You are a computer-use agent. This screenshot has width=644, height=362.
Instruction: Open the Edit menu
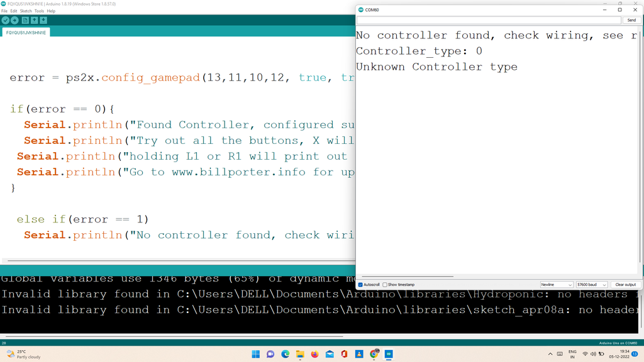(14, 11)
